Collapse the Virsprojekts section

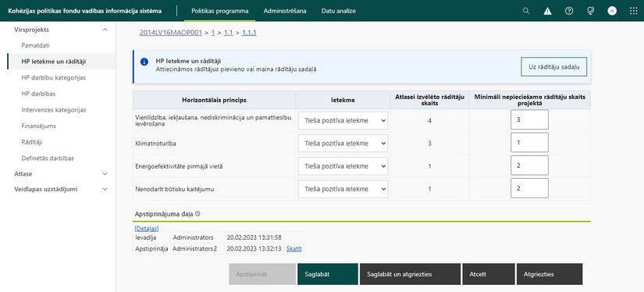point(105,30)
